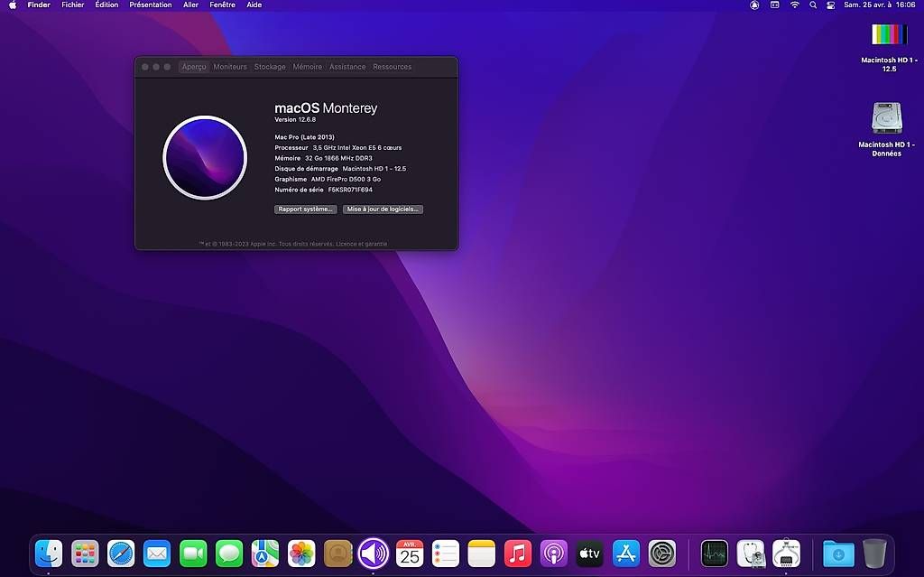Switch to the Mémoire tab

coord(308,67)
